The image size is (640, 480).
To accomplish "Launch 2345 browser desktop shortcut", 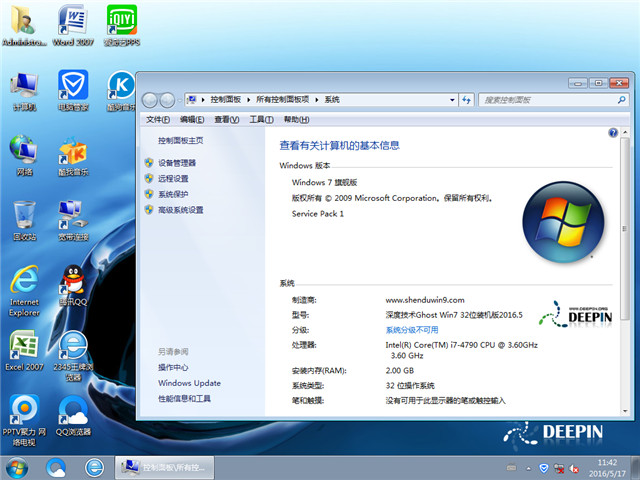I will (73, 356).
